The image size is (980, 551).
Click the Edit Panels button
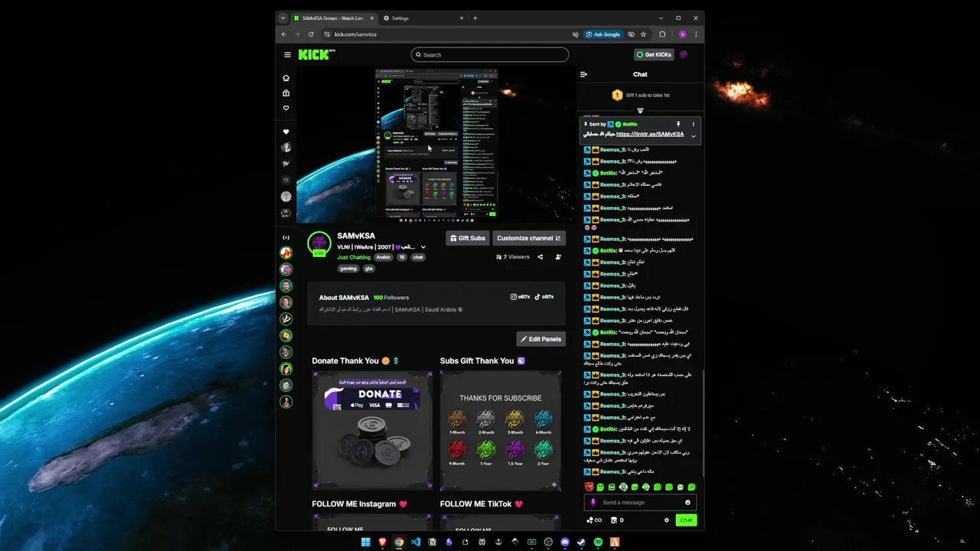[541, 339]
